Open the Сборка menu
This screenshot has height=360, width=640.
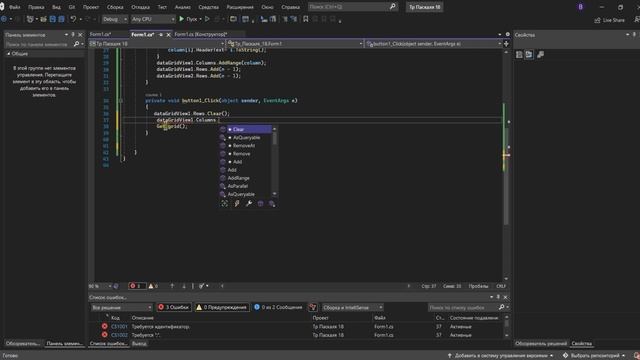pyautogui.click(x=115, y=7)
